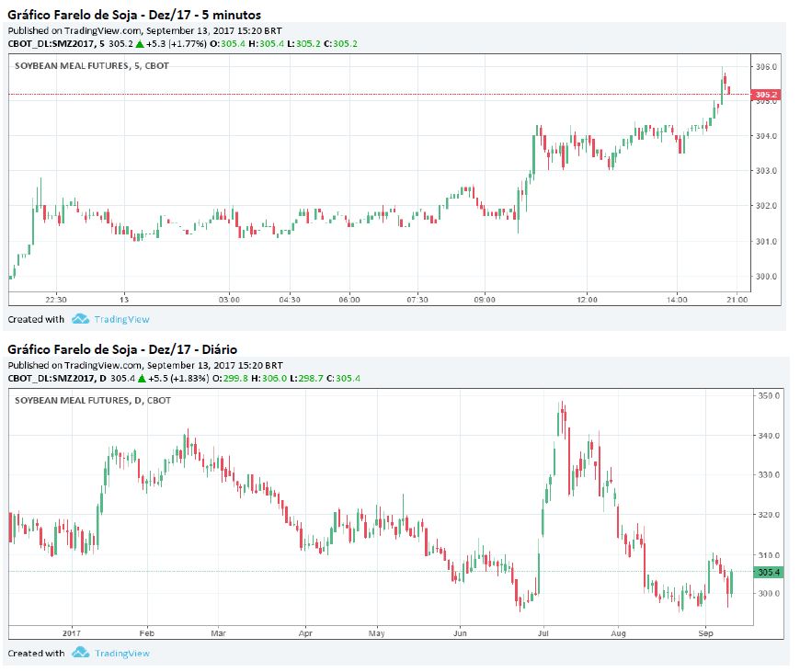Select the Jul label on the daily axis

544,633
